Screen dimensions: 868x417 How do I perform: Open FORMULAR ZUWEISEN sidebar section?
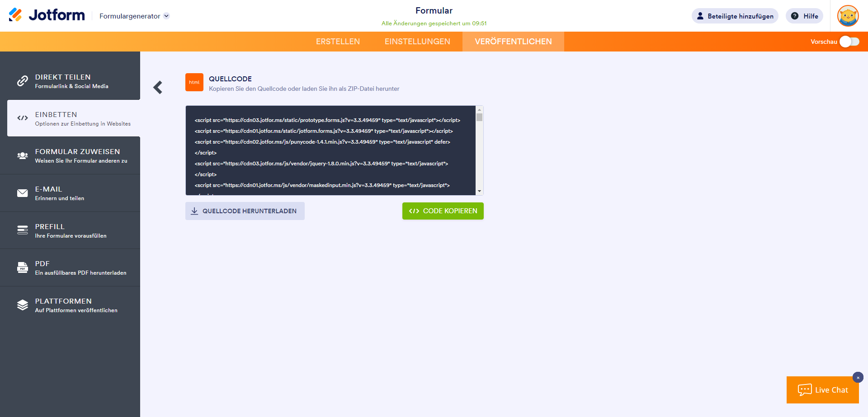click(70, 155)
